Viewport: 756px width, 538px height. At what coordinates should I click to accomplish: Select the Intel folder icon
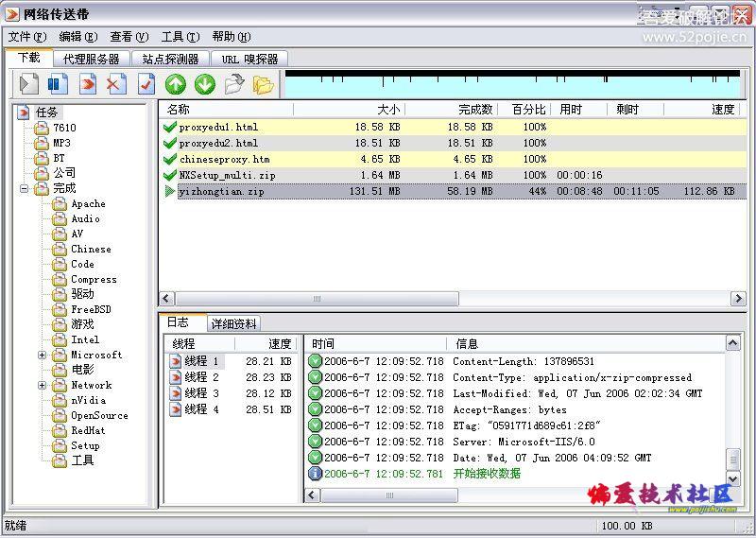(x=60, y=340)
